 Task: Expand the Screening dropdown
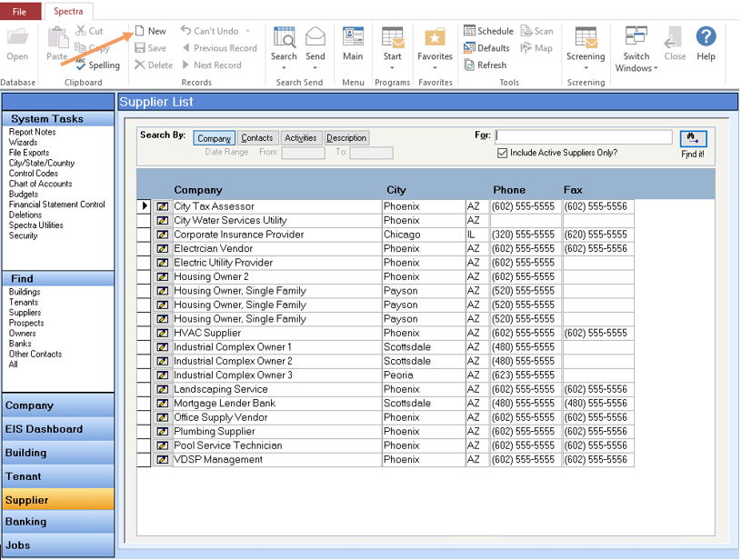click(x=586, y=67)
